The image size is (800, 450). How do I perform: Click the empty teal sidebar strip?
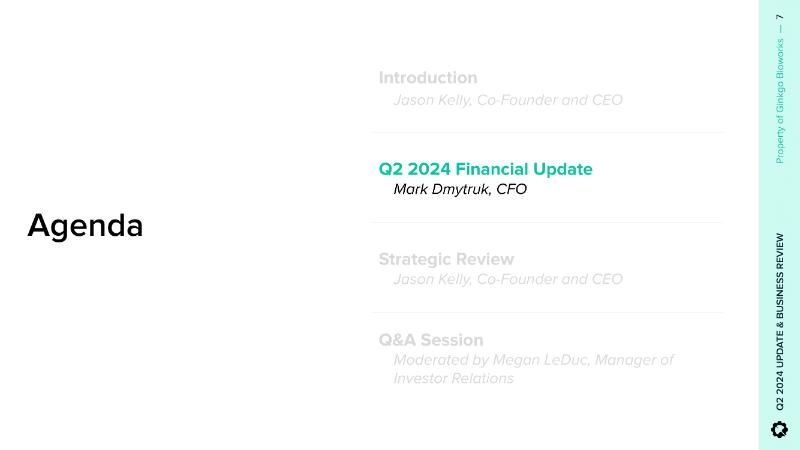tap(780, 200)
